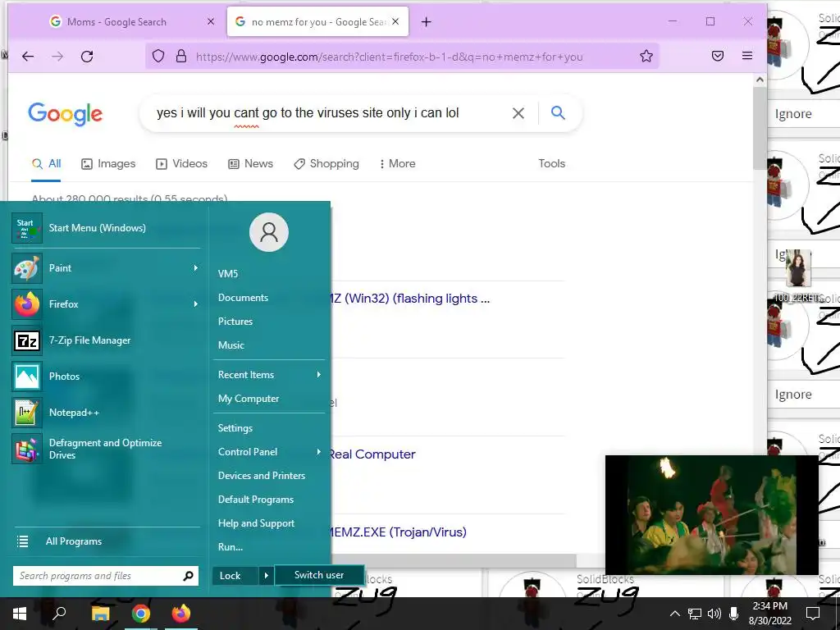Expand the More search options

point(398,164)
